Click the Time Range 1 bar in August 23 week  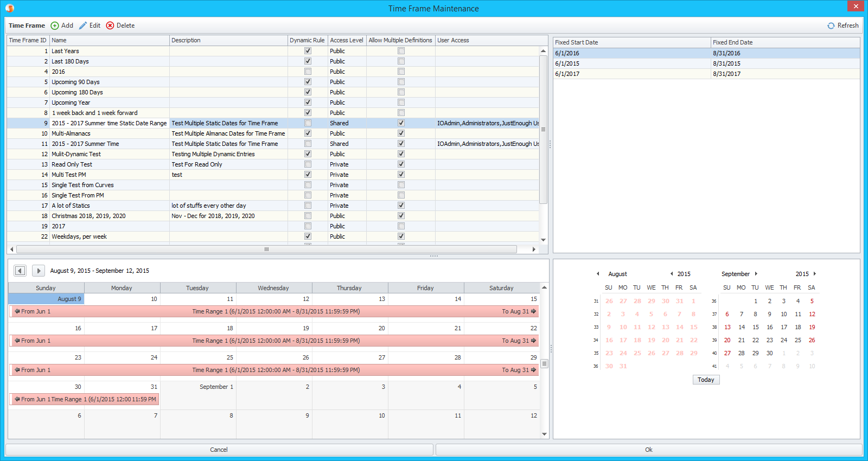click(x=274, y=370)
